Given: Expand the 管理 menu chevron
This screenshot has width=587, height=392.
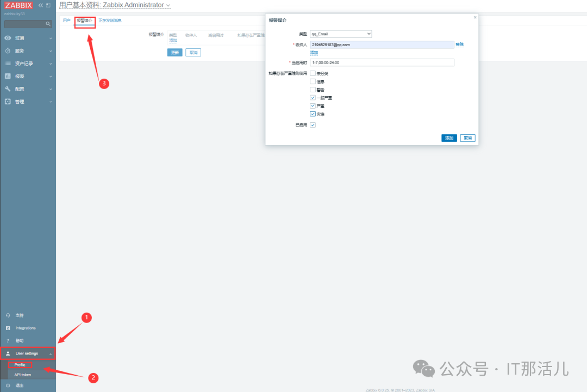Looking at the screenshot, I should click(51, 102).
